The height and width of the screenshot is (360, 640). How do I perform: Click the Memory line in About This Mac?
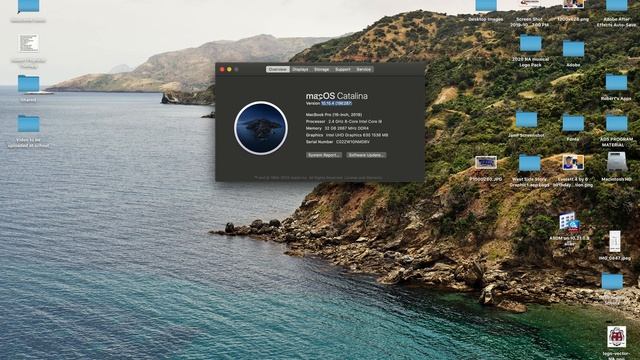point(337,128)
